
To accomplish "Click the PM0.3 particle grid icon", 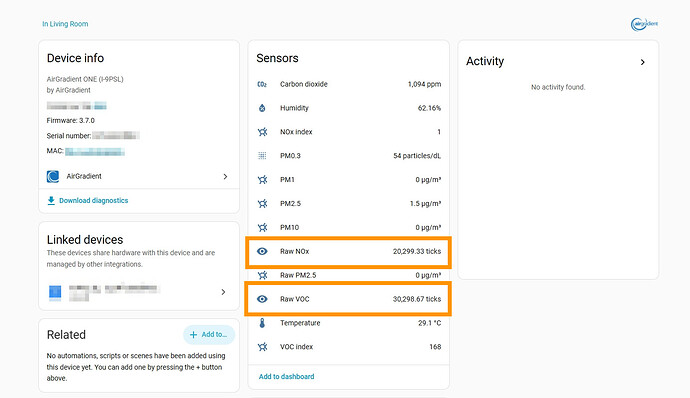I will tap(262, 155).
